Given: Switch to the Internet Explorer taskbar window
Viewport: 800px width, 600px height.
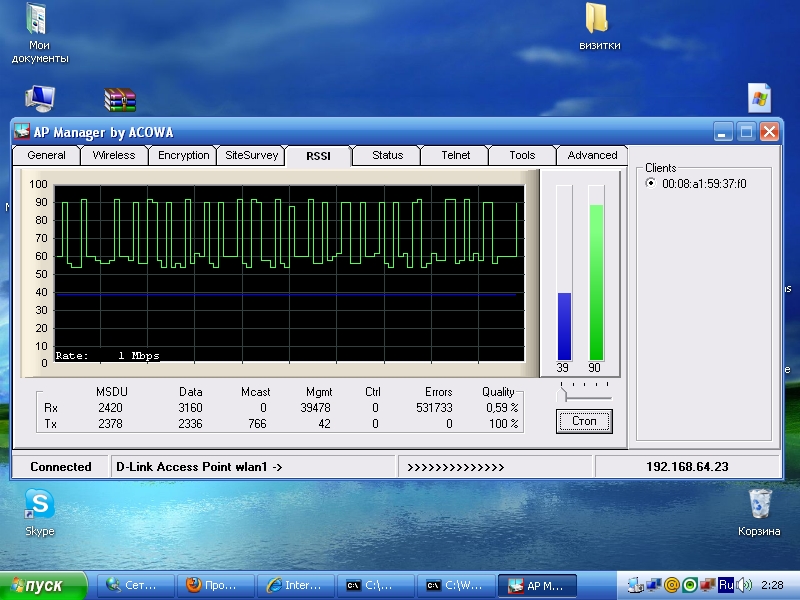Looking at the screenshot, I should click(x=297, y=585).
